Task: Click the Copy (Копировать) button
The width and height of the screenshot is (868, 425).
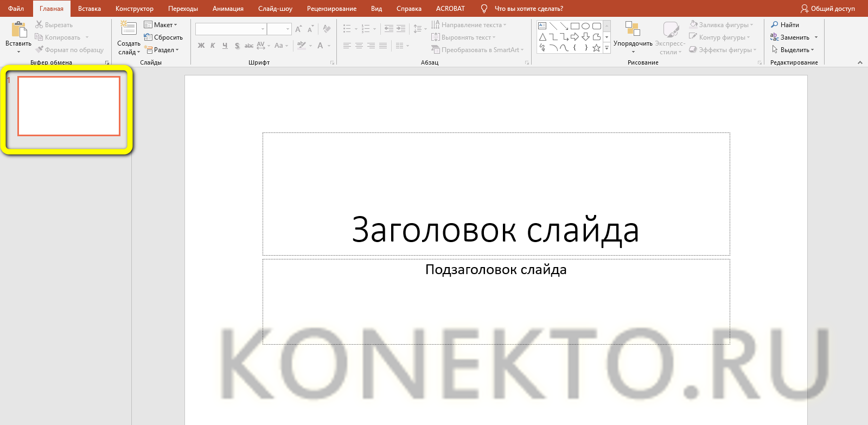Action: 58,37
